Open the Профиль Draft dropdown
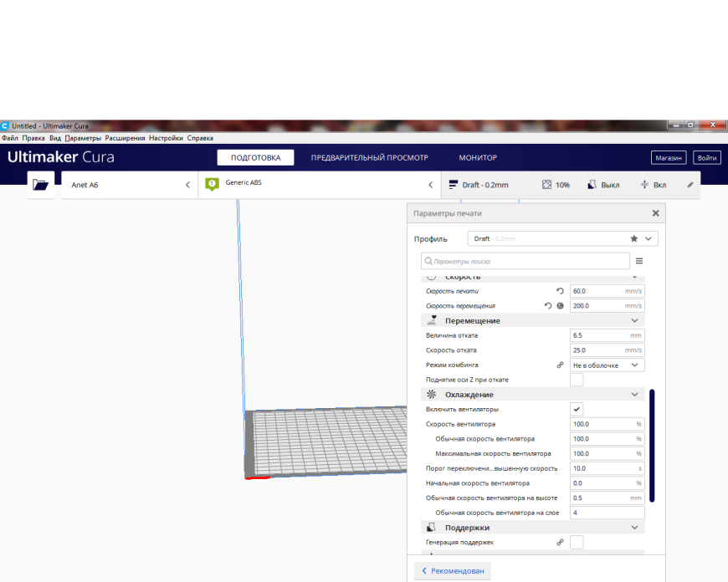The height and width of the screenshot is (582, 728). 562,238
